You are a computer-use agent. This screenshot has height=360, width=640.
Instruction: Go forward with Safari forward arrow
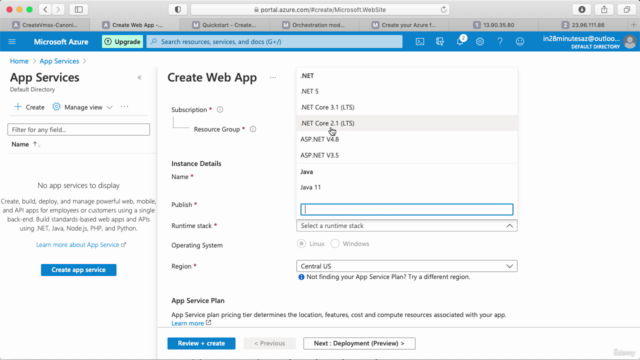58,9
